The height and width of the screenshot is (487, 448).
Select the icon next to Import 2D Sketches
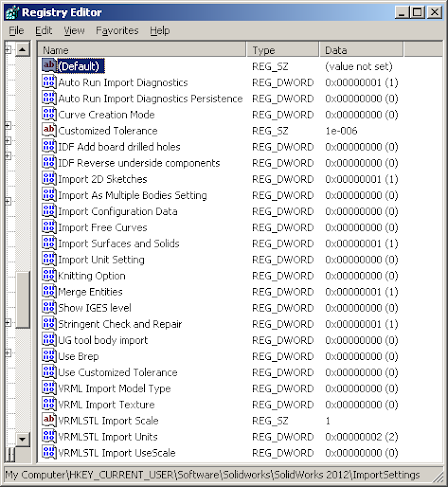coord(49,178)
